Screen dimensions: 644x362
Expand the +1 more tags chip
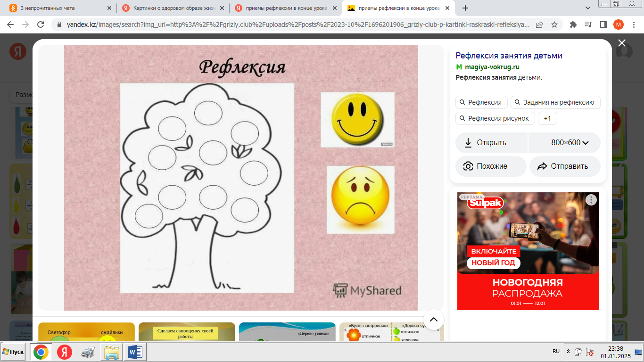coord(547,118)
